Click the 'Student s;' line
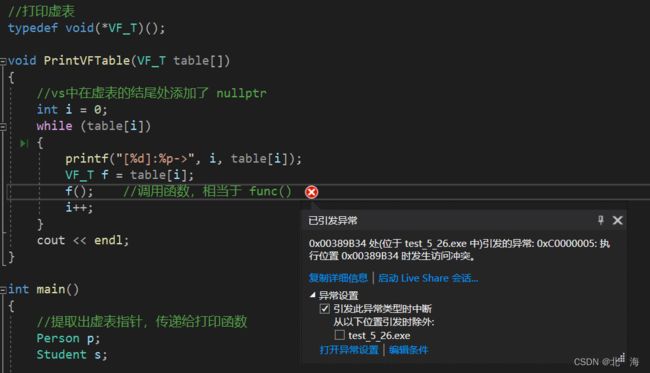The image size is (650, 373). (x=72, y=354)
